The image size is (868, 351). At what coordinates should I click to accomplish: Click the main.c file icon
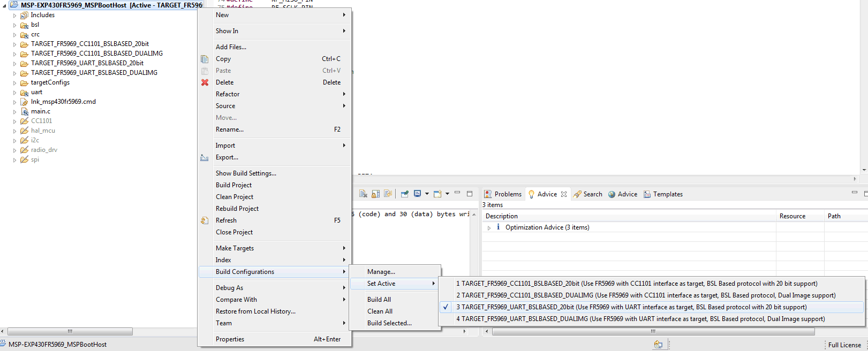tap(25, 111)
